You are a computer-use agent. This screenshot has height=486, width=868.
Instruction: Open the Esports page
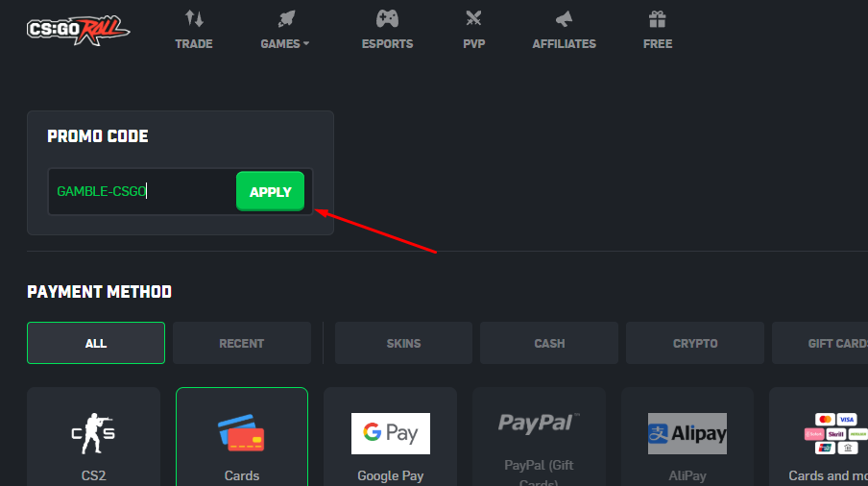click(x=387, y=44)
